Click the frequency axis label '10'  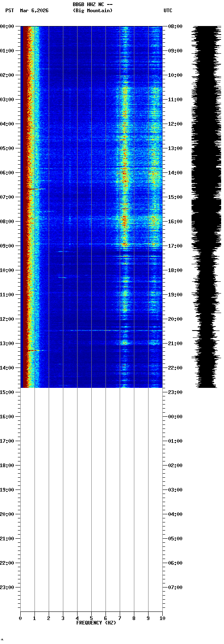162,619
